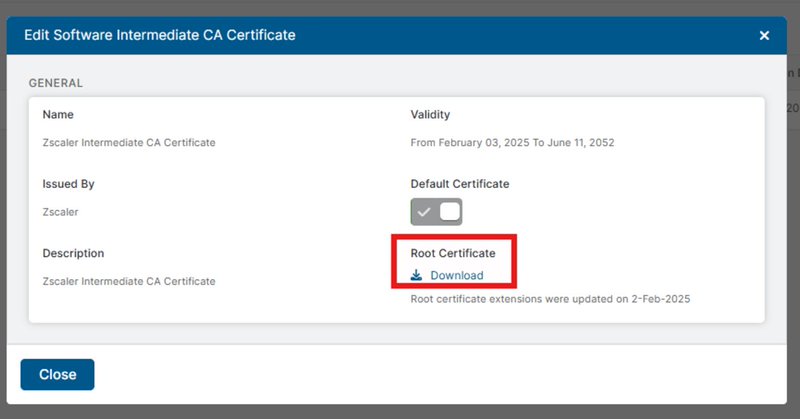
Task: Click the 'Default Certificate' label
Action: [x=460, y=184]
